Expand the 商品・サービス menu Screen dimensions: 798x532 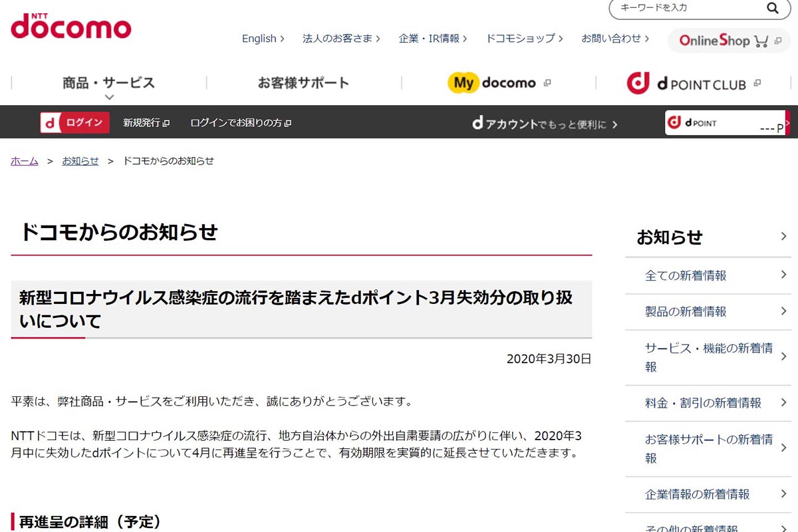point(108,84)
